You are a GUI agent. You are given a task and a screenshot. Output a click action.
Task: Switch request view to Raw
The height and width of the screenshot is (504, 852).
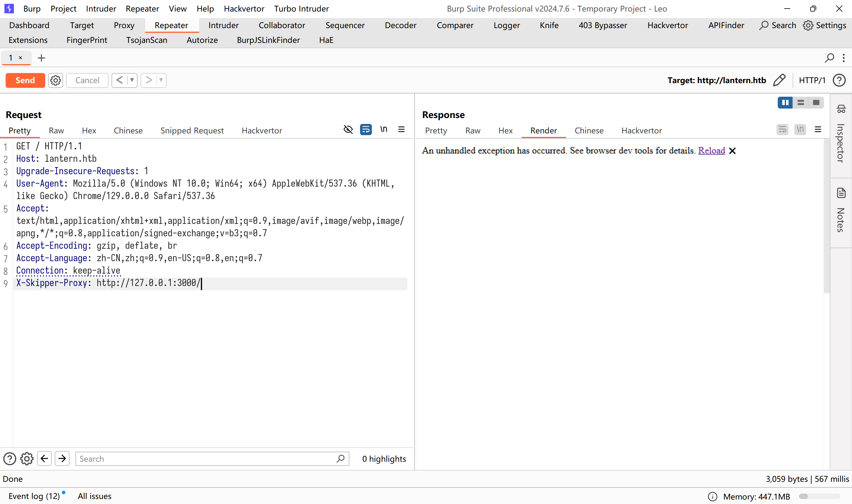tap(57, 131)
